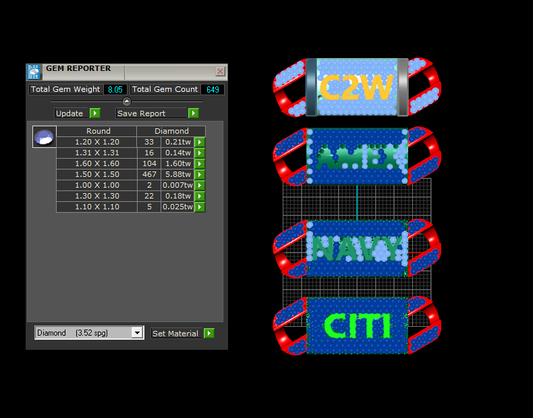
Task: Select the round gem shape thumbnail
Action: (x=44, y=137)
